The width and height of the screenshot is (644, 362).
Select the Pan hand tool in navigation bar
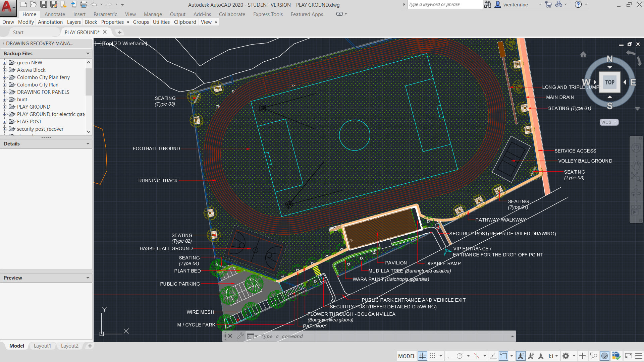point(636,164)
